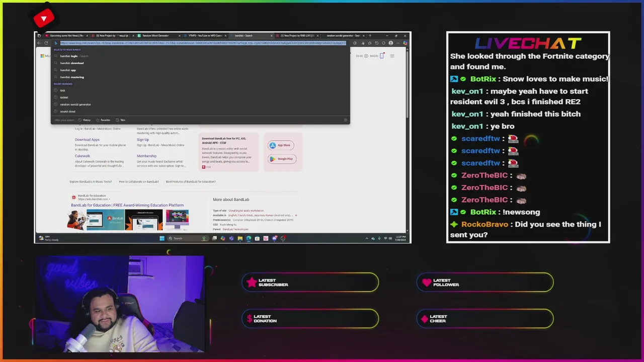
Task: Filter search dropdown by Favorites
Action: (x=103, y=120)
